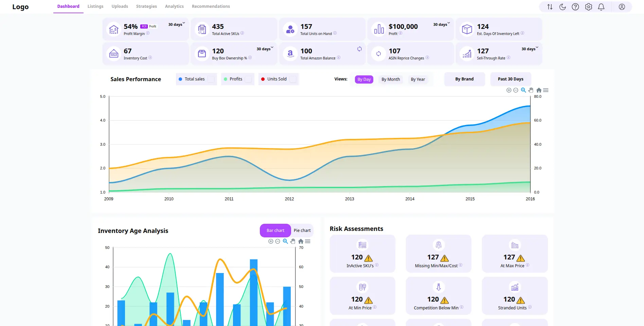The width and height of the screenshot is (644, 326).
Task: Open the chart hamburger menu for Sales Performance
Action: tap(546, 90)
